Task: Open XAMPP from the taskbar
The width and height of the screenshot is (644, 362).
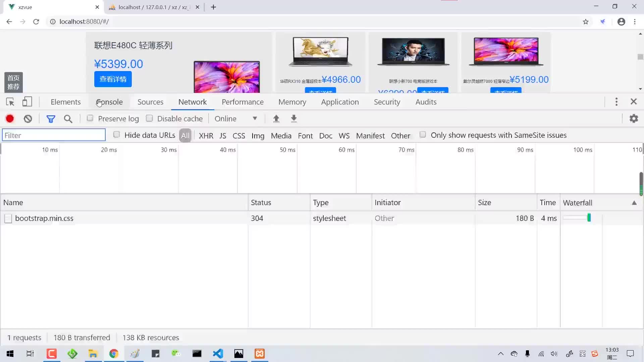Action: pos(260,354)
